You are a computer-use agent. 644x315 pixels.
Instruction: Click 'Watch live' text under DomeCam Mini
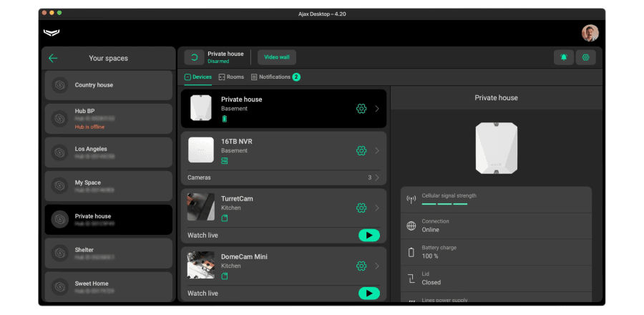(203, 294)
